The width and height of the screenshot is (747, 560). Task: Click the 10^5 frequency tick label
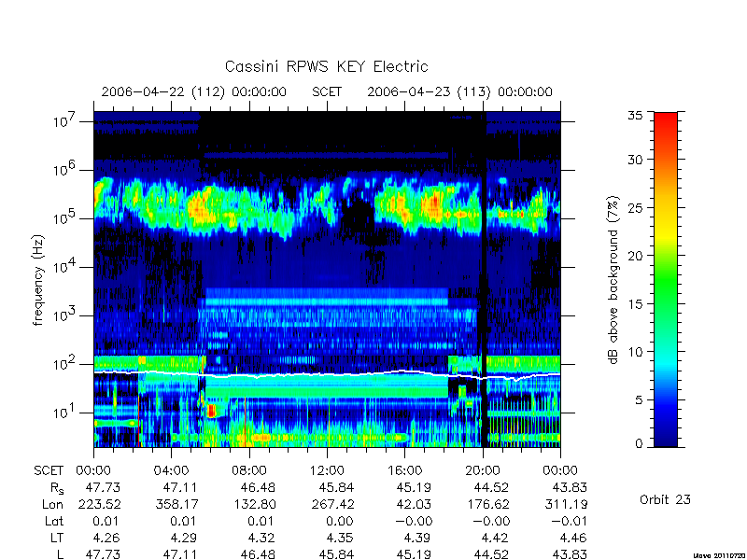pyautogui.click(x=65, y=217)
